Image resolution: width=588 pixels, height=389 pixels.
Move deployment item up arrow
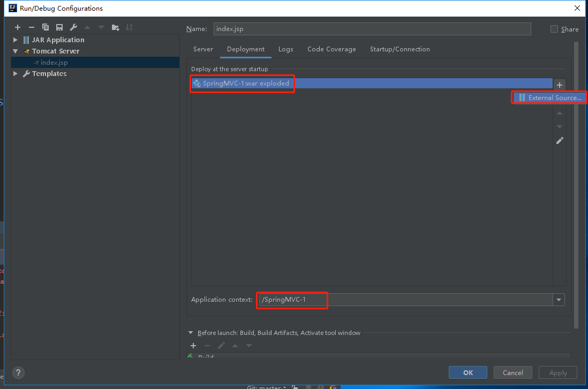[x=560, y=113]
